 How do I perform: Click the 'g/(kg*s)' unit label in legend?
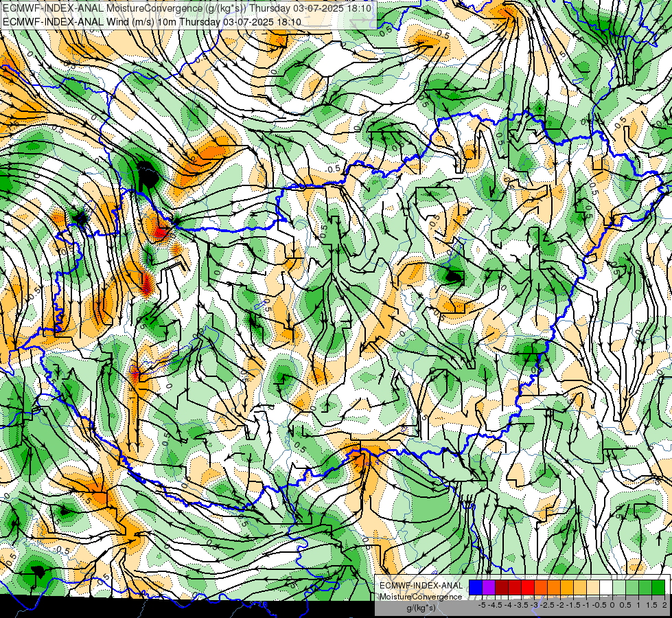(421, 608)
